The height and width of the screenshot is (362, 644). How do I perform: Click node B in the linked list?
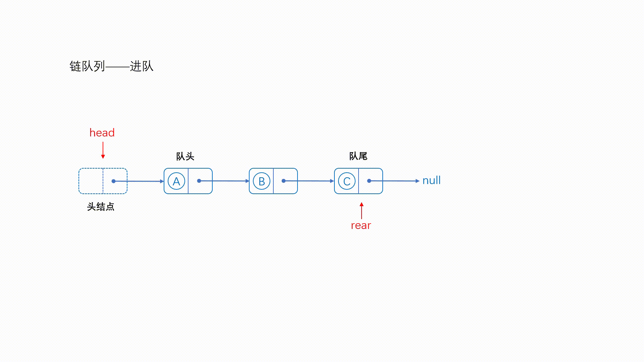coord(261,181)
